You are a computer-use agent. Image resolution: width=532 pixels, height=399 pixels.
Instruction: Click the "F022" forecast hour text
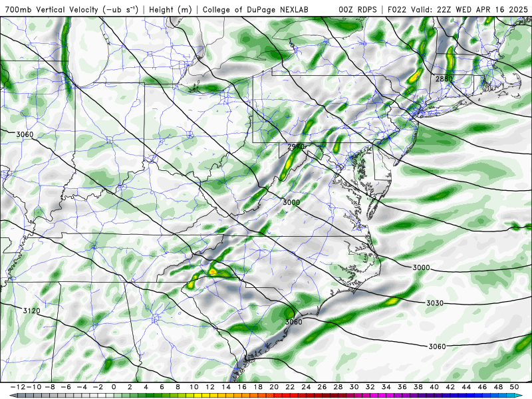398,9
